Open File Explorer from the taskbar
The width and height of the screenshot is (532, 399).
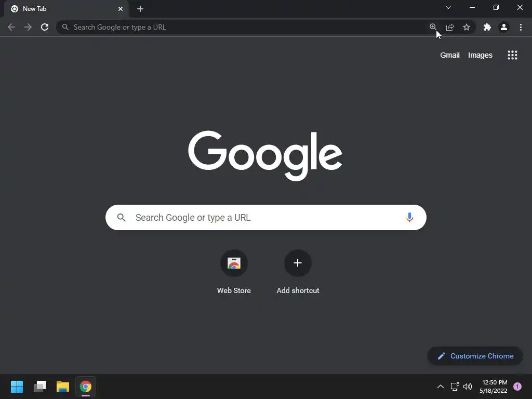tap(63, 387)
